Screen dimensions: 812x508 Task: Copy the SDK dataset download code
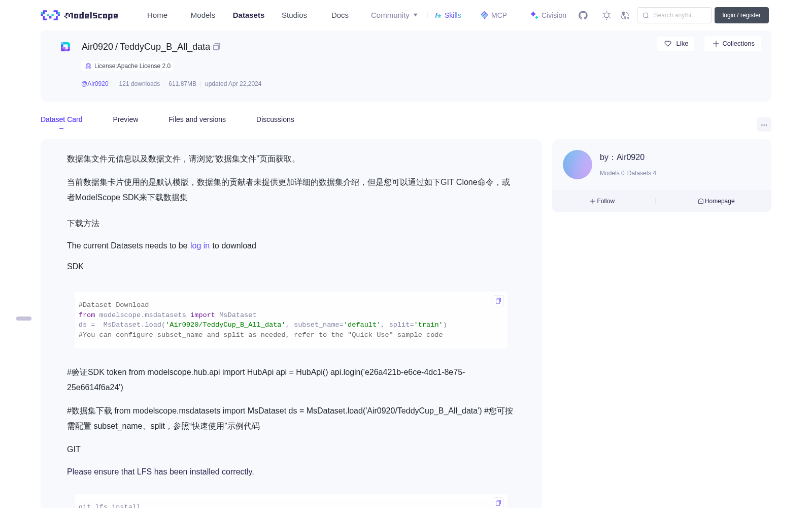[498, 301]
